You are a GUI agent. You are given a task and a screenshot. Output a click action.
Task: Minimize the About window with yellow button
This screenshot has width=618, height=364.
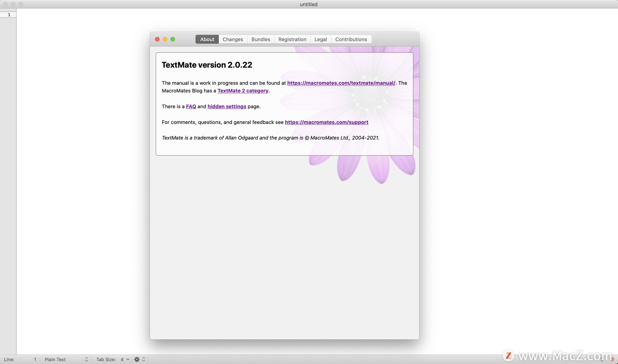point(165,39)
